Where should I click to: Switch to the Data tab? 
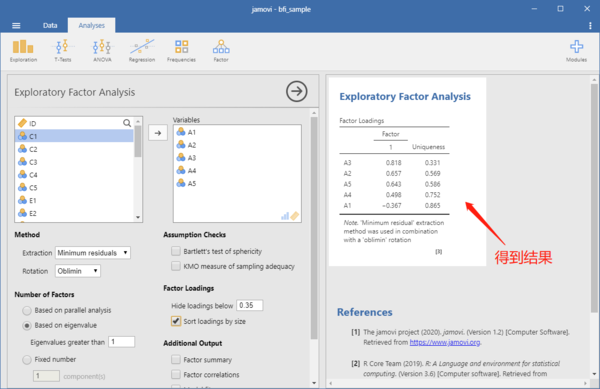pos(50,26)
